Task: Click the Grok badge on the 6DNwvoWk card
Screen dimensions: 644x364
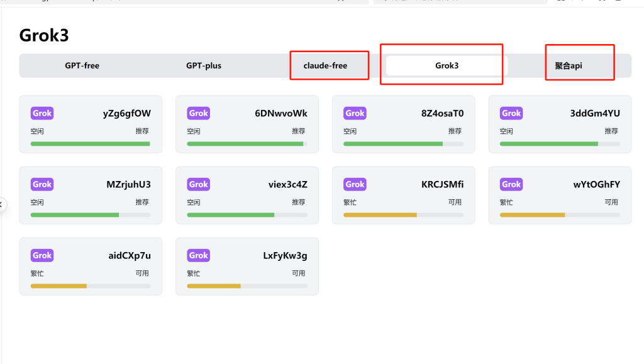Action: [198, 113]
